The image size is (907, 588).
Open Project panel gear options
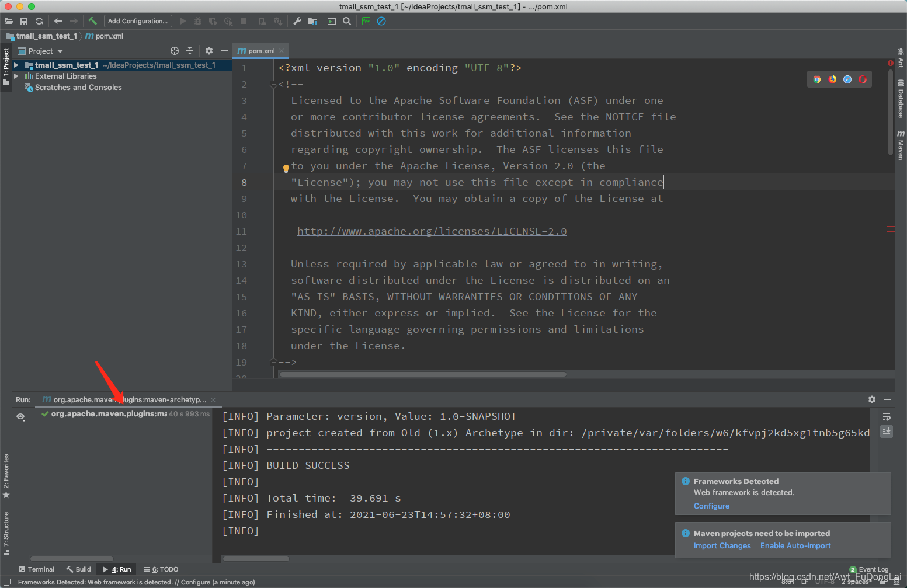click(209, 51)
